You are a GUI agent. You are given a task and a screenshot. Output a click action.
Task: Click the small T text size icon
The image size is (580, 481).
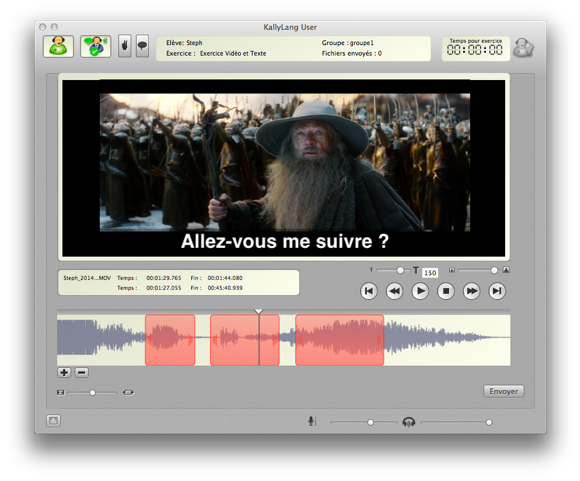pyautogui.click(x=371, y=270)
